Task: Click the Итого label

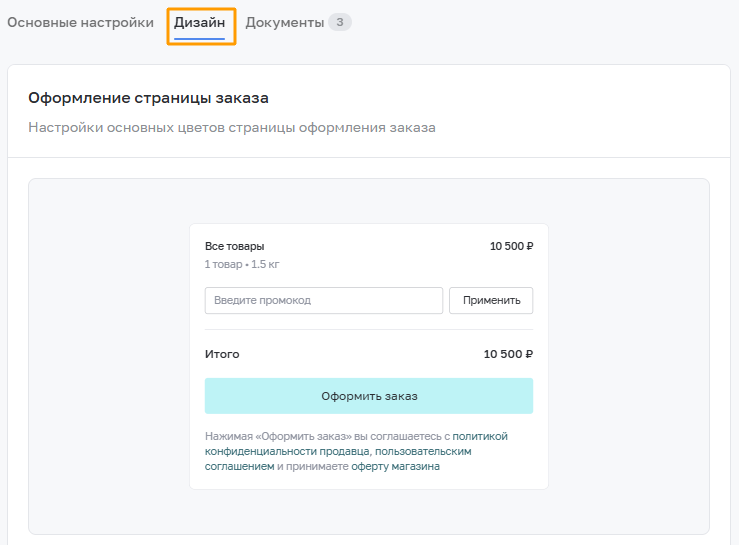Action: point(222,354)
